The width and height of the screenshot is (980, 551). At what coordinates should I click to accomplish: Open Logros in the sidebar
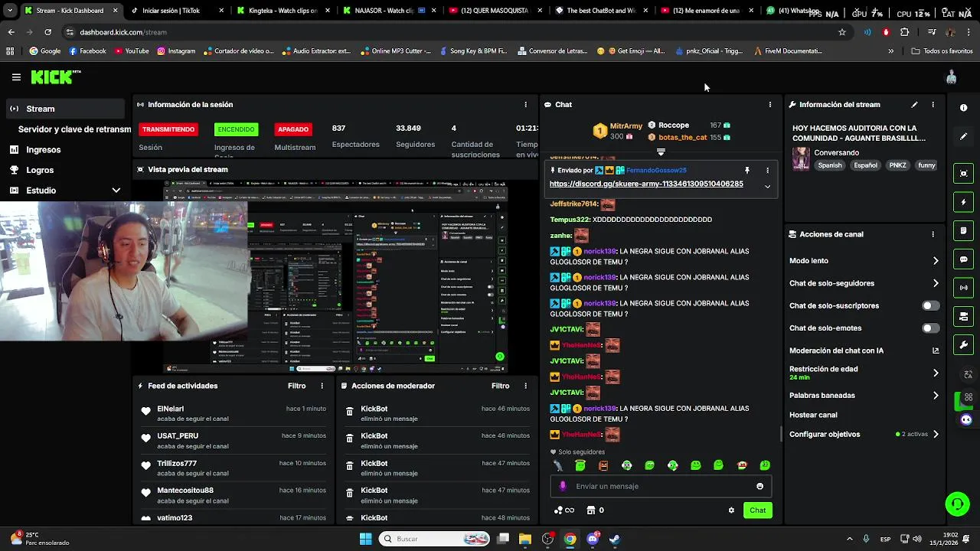click(65, 170)
